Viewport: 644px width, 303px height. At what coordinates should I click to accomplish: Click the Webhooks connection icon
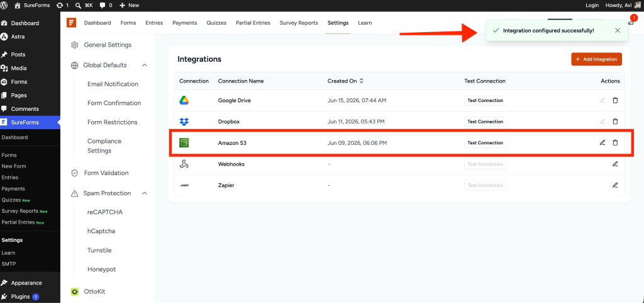tap(184, 164)
